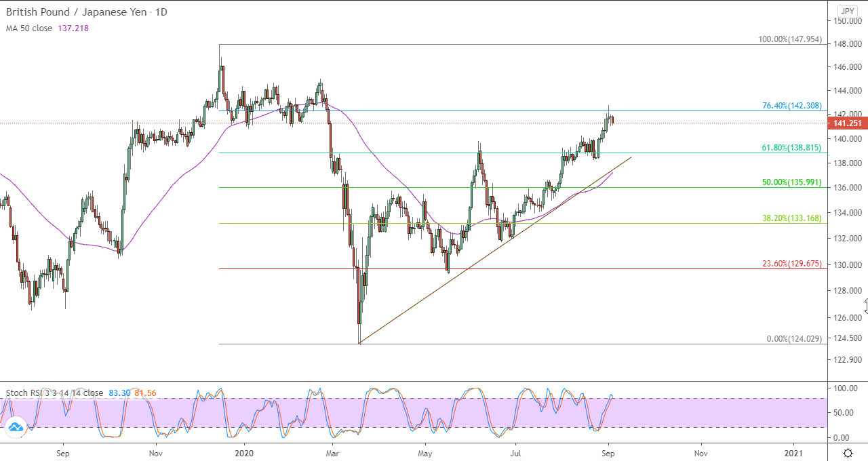Open the chart settings gear icon
This screenshot has height=461, width=868.
(848, 452)
